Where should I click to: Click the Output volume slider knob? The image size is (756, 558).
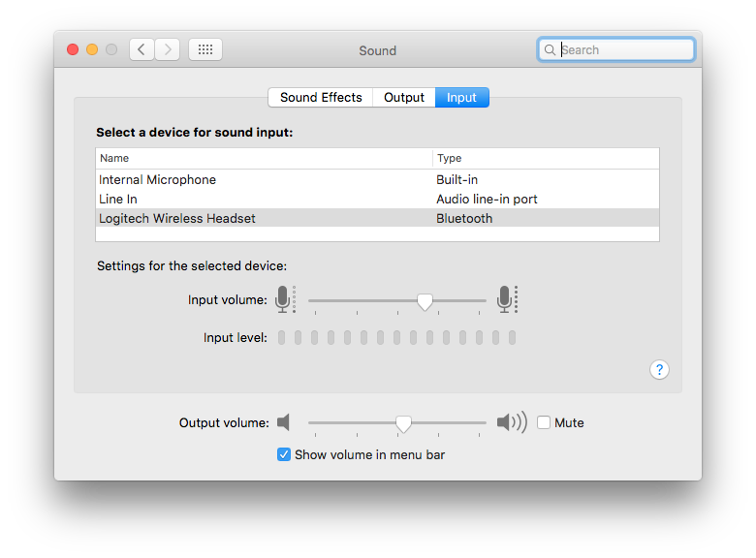coord(403,423)
